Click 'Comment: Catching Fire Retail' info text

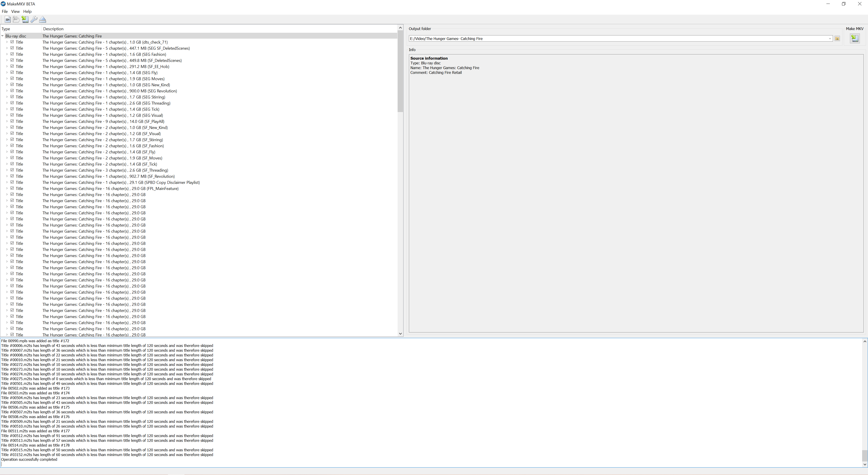pyautogui.click(x=436, y=72)
